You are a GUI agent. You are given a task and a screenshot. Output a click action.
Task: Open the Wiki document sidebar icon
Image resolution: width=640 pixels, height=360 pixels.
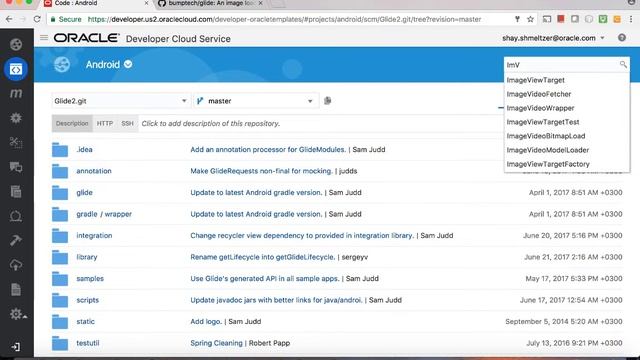tap(16, 289)
